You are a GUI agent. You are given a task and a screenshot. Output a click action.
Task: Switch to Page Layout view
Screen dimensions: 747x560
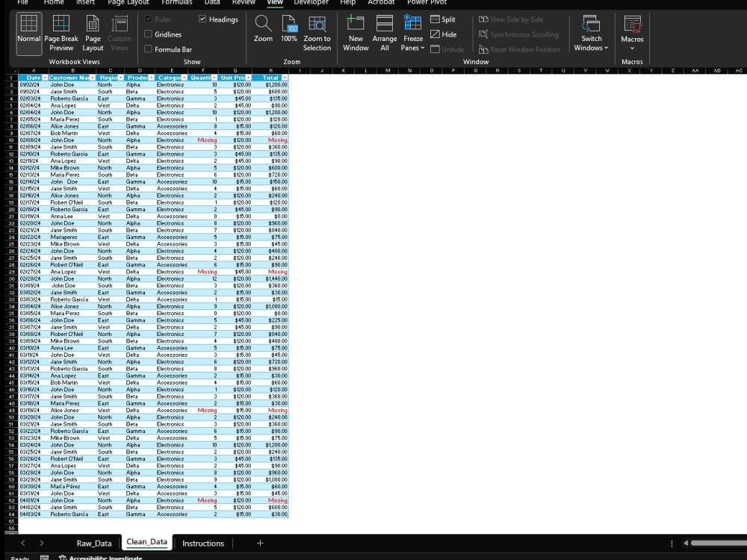pos(93,34)
